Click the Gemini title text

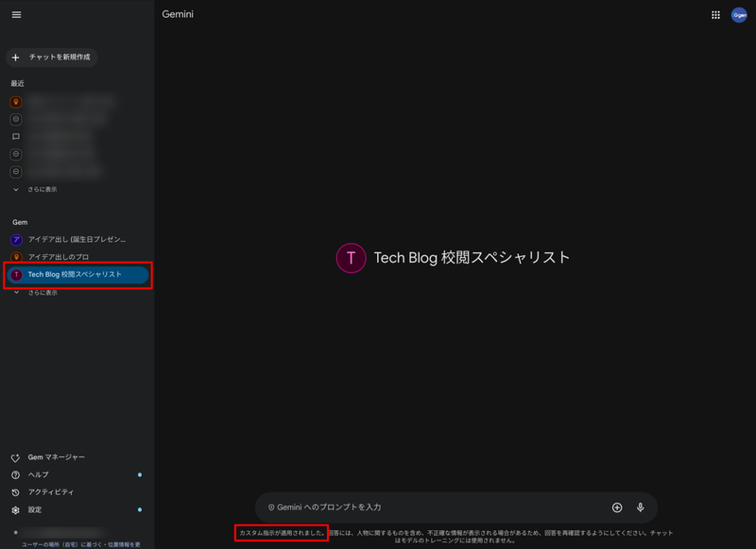[x=178, y=14]
